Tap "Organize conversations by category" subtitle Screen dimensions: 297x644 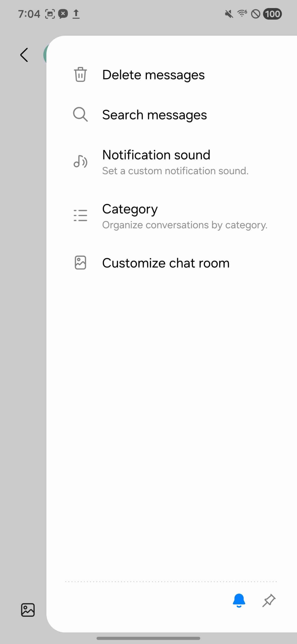point(185,225)
